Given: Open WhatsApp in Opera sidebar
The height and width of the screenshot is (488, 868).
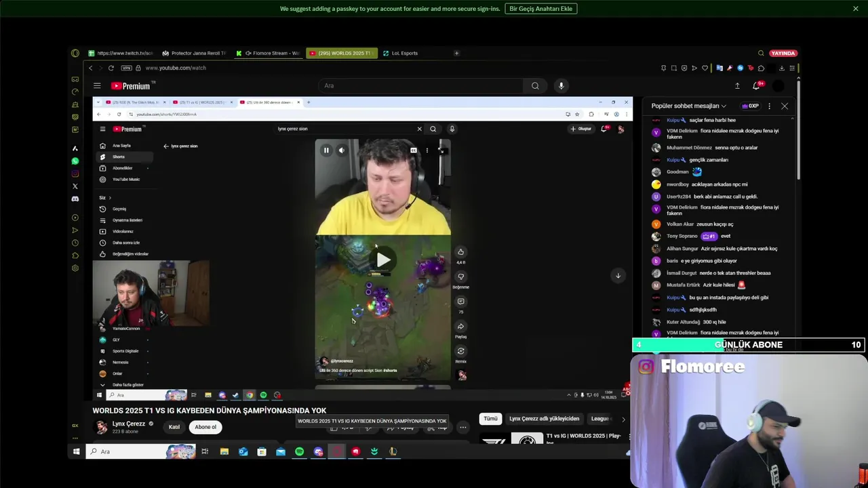Looking at the screenshot, I should coord(75,161).
